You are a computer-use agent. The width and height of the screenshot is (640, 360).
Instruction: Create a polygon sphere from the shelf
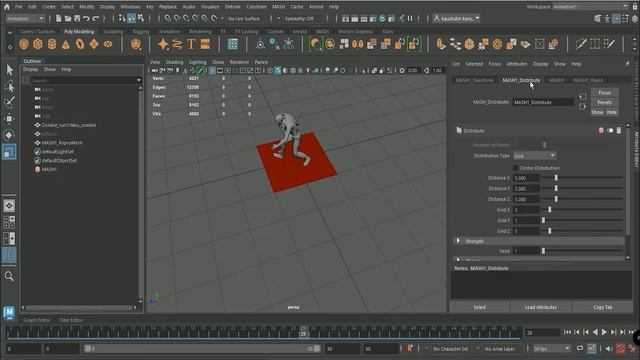(24, 44)
